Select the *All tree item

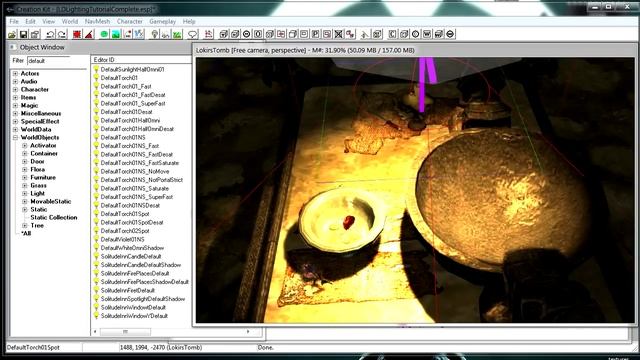[26, 233]
